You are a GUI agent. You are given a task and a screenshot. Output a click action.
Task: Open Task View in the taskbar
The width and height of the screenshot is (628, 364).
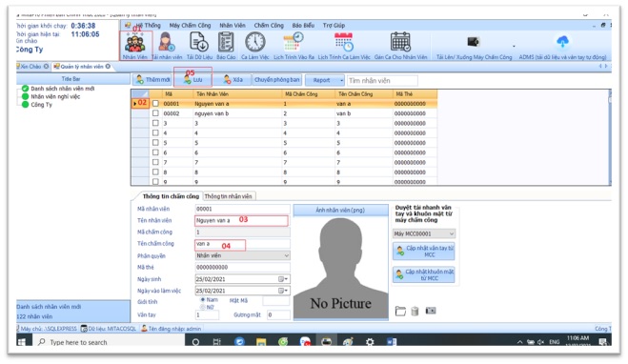(x=216, y=342)
